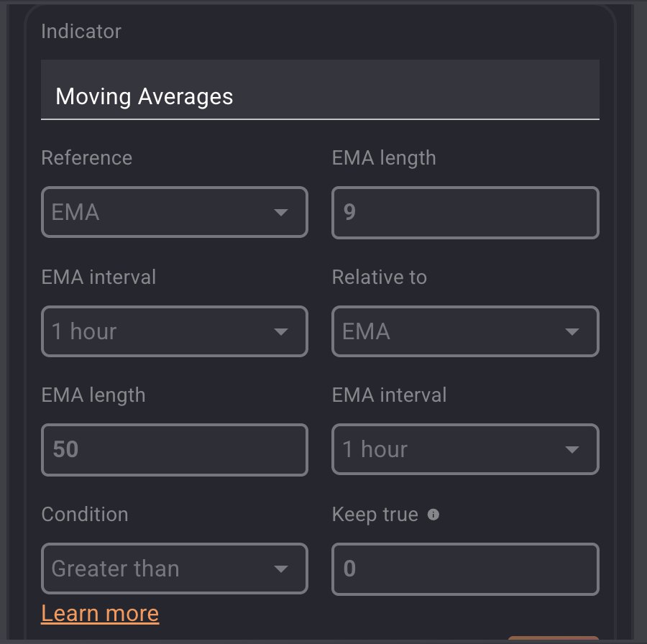
Task: Open the Learn more link
Action: pyautogui.click(x=100, y=613)
